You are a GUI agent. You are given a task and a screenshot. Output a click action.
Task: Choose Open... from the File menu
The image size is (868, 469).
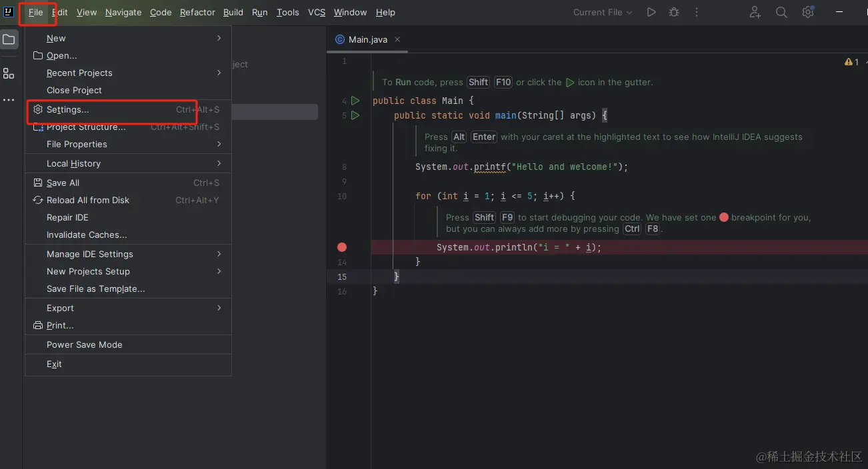[128, 56]
